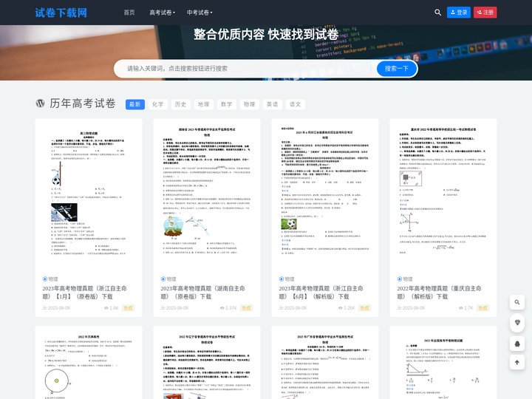Open the floating sidebar QQ contact icon
532x399 pixels.
(517, 344)
